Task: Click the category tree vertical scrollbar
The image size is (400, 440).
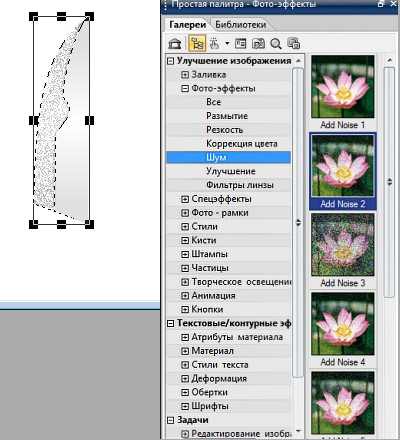Action: [x=298, y=222]
